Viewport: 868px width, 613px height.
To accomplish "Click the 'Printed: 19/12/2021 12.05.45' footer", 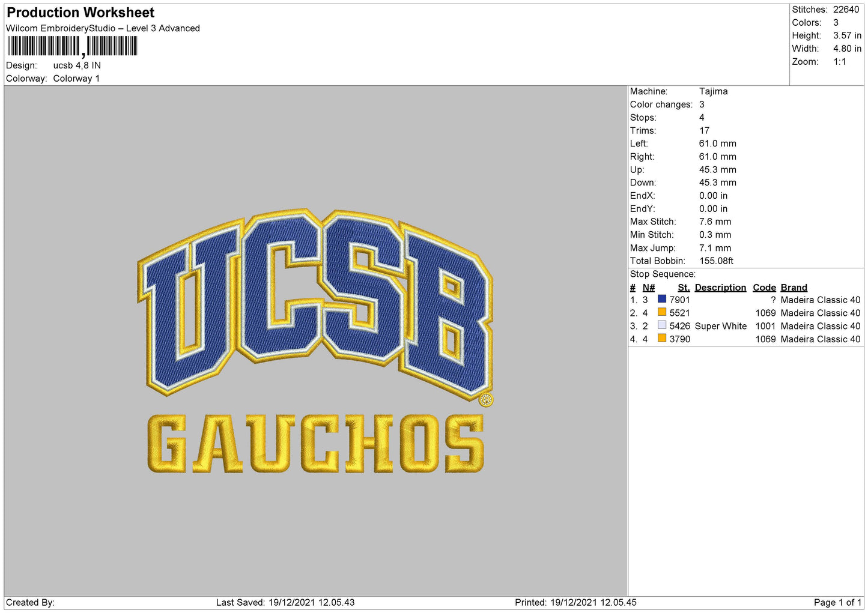I will pos(575,602).
